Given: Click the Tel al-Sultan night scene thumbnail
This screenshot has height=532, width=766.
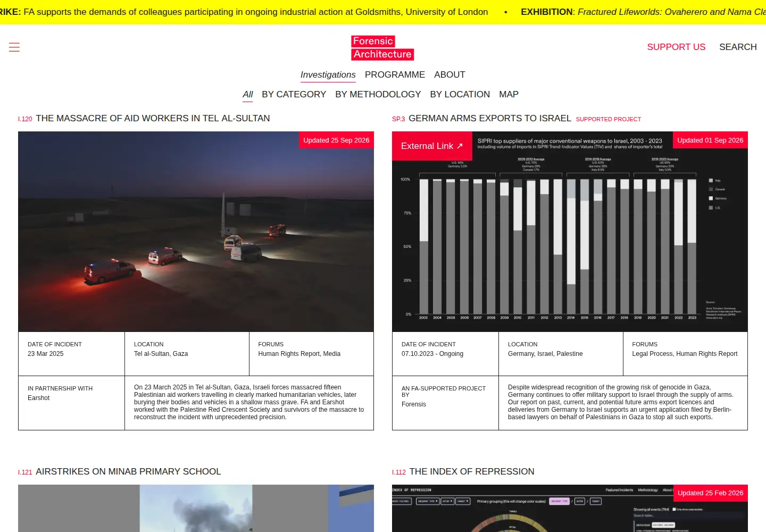Looking at the screenshot, I should point(196,231).
